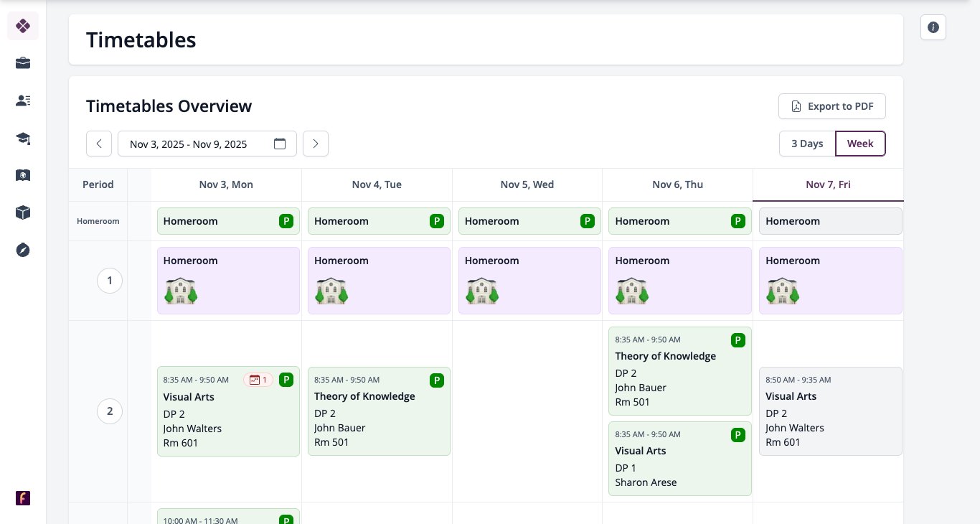The width and height of the screenshot is (980, 524).
Task: Open the cube box sidebar icon
Action: click(23, 212)
